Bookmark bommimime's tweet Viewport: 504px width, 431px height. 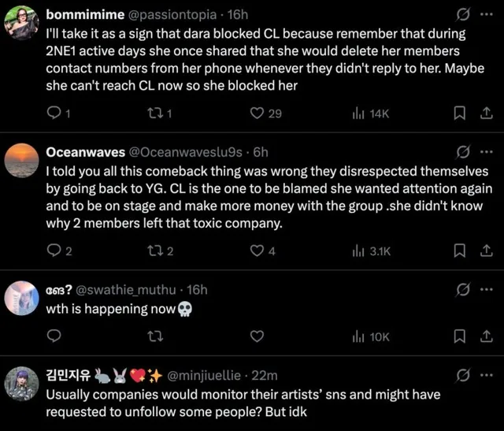pyautogui.click(x=459, y=113)
